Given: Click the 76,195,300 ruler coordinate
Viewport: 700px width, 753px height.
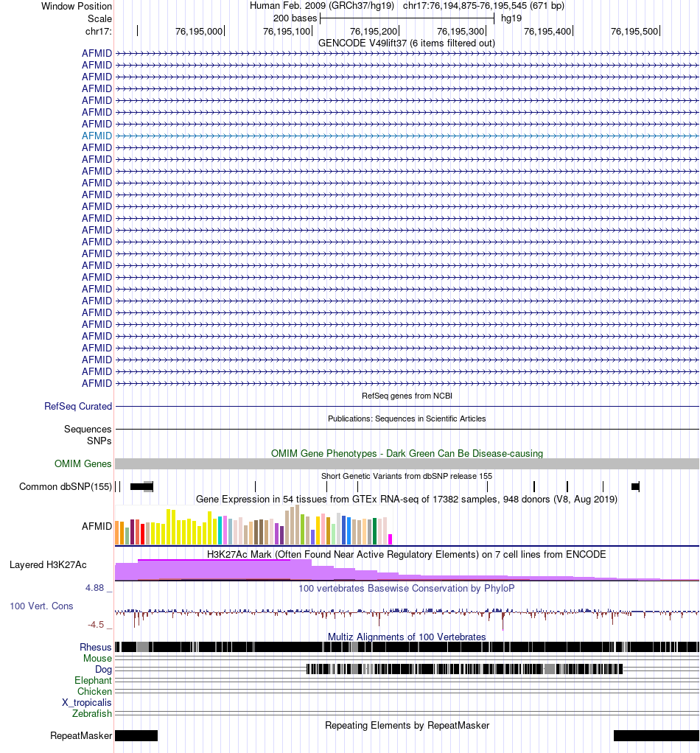Looking at the screenshot, I should pos(461,31).
